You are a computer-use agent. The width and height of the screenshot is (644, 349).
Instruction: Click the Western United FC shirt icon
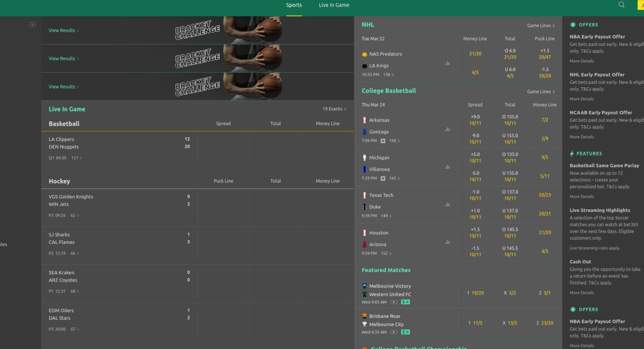tap(365, 294)
